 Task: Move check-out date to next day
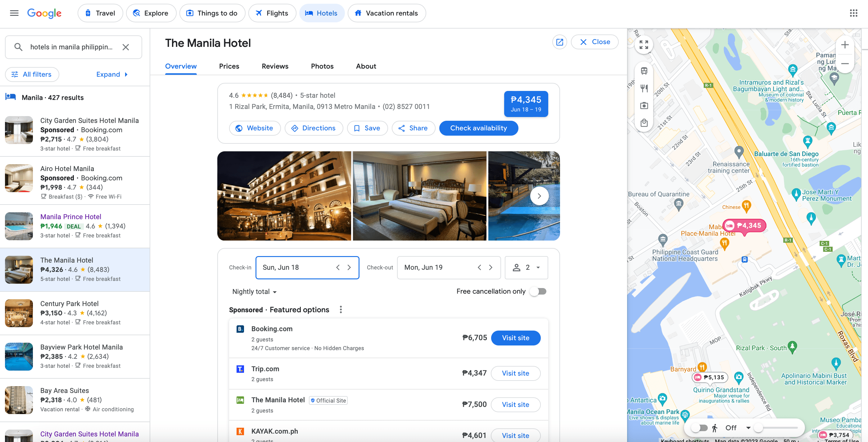491,268
